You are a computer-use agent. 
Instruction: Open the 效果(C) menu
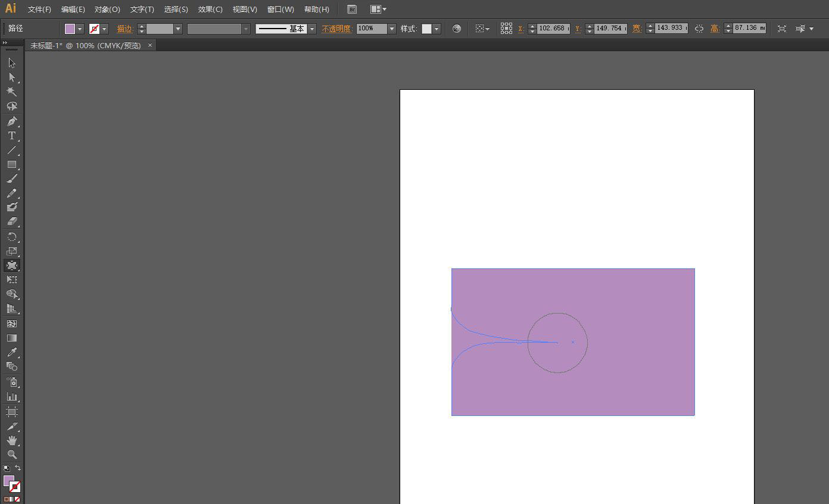[x=210, y=10]
